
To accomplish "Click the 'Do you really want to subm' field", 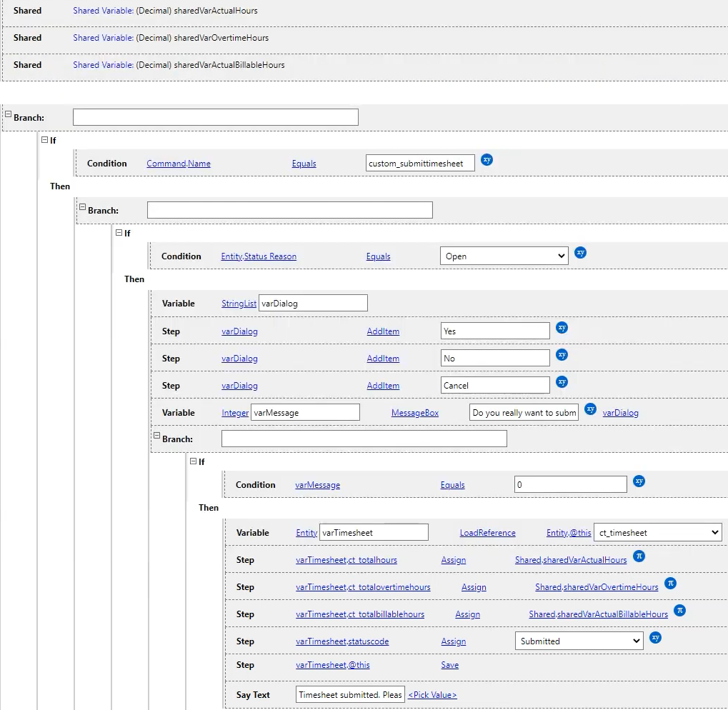I will coord(524,412).
